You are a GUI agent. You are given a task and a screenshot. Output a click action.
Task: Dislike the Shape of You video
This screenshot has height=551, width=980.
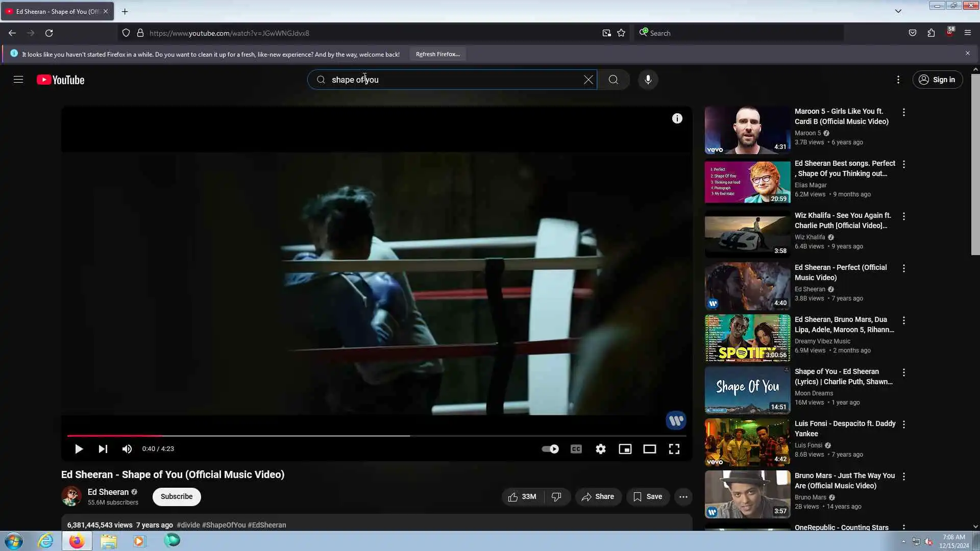tap(556, 496)
